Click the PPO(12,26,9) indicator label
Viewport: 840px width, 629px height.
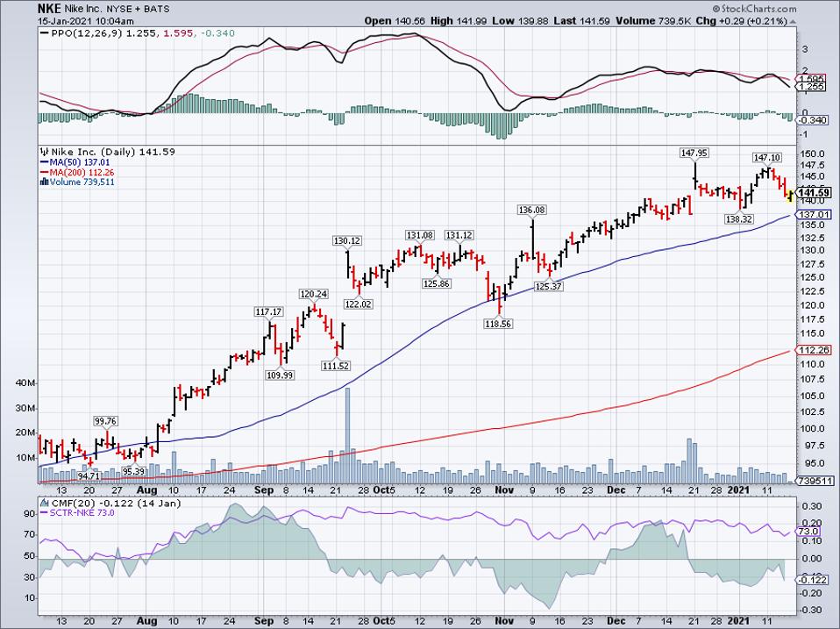coord(88,33)
